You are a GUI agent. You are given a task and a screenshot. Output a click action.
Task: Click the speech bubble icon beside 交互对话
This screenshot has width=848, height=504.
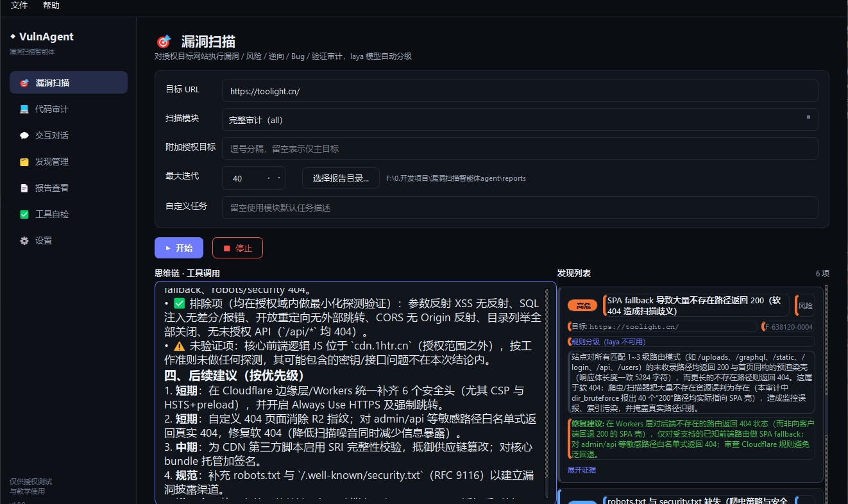click(x=24, y=135)
